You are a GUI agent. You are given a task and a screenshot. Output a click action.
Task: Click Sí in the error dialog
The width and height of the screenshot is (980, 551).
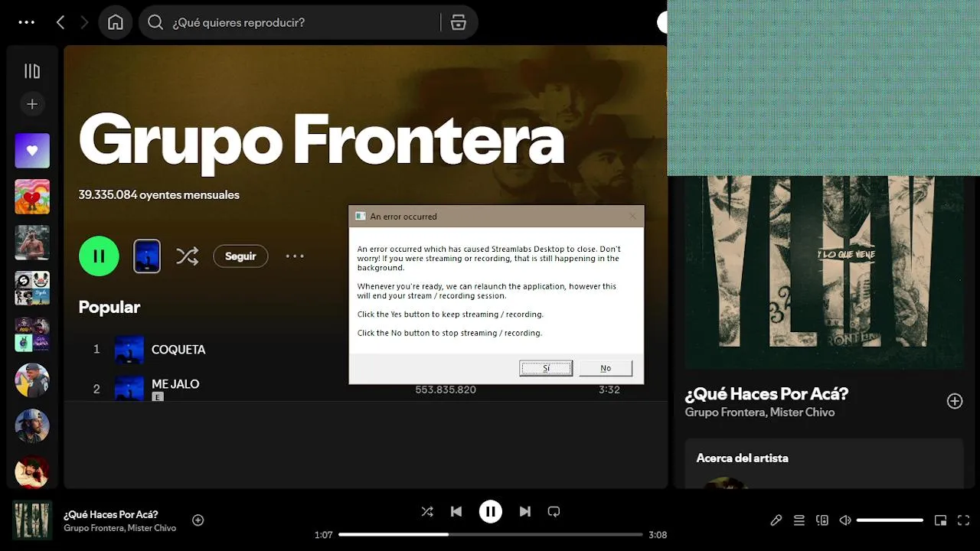click(546, 368)
